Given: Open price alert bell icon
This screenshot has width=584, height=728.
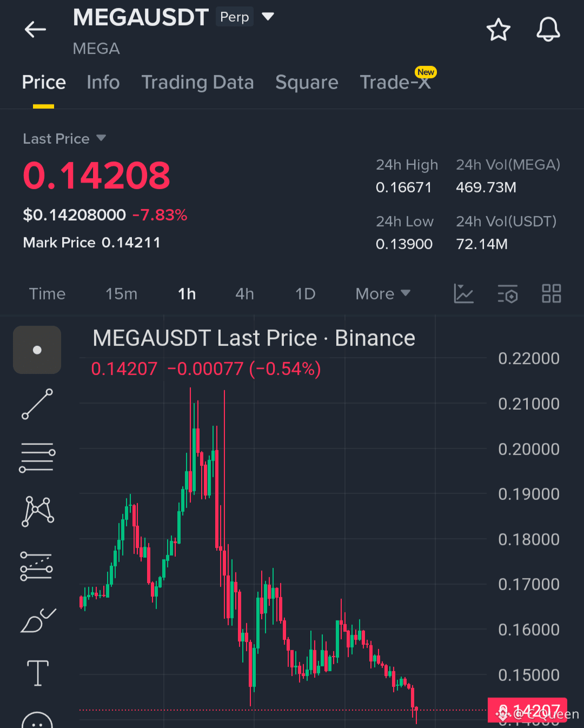Looking at the screenshot, I should 548,30.
